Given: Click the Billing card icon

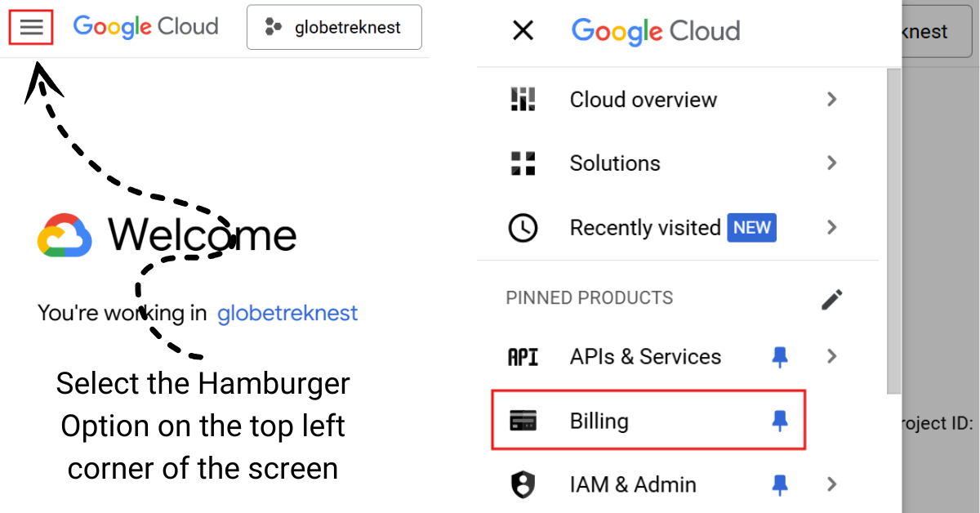Looking at the screenshot, I should (523, 422).
